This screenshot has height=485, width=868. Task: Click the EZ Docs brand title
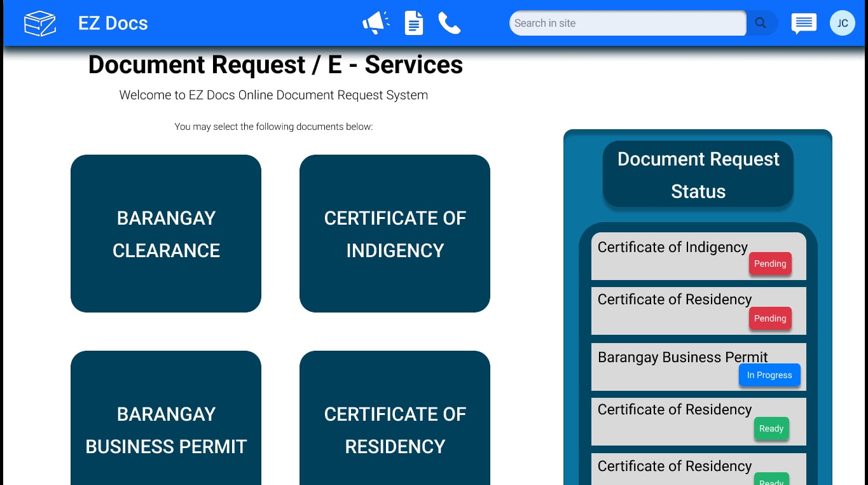tap(113, 24)
